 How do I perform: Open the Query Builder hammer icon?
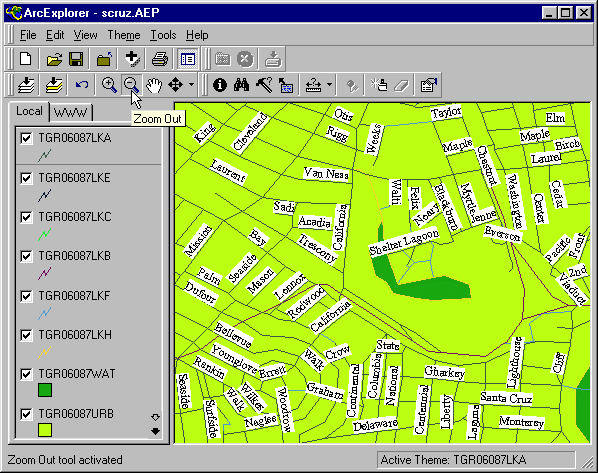pos(264,85)
